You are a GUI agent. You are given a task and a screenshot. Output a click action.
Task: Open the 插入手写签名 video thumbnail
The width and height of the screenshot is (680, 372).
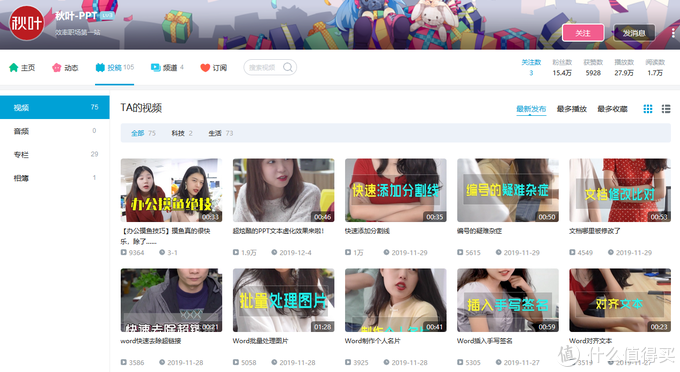[x=508, y=300]
